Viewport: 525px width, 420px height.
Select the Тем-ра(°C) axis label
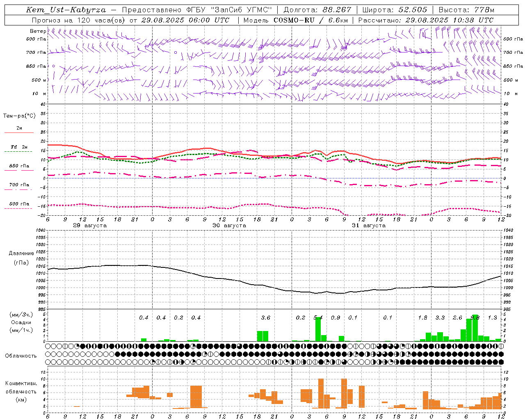[x=19, y=116]
